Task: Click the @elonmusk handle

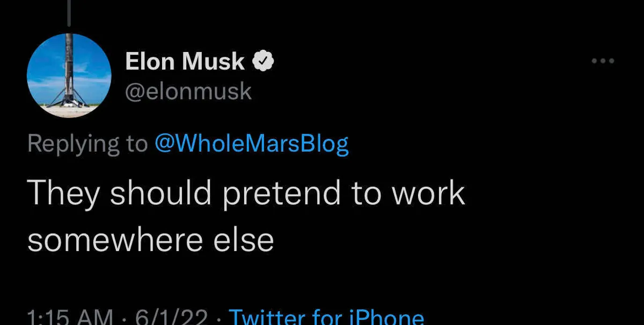Action: tap(188, 92)
